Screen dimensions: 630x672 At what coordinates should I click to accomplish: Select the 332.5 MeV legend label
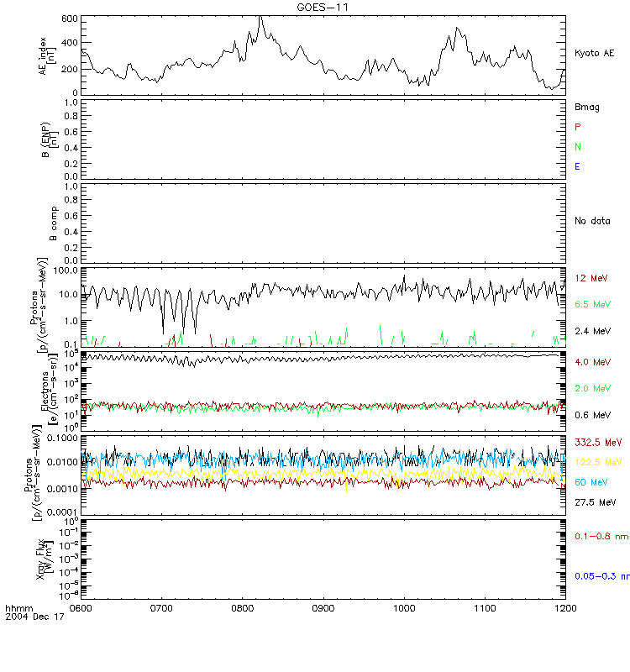(x=598, y=443)
